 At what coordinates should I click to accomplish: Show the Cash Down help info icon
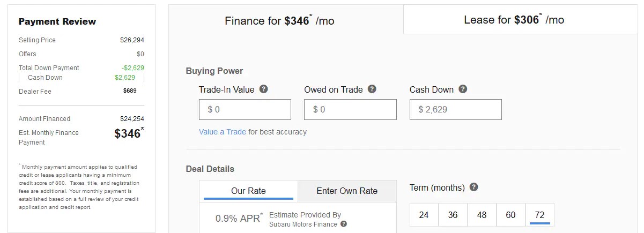click(x=463, y=89)
